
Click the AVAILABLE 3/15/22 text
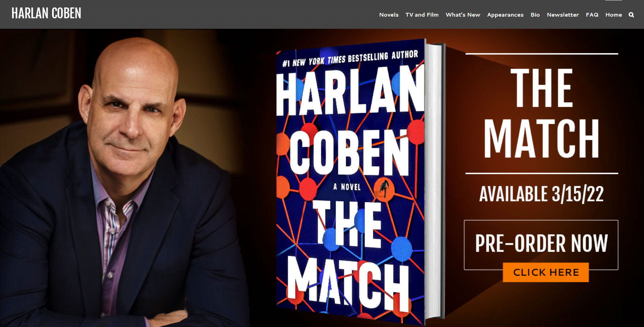point(541,194)
